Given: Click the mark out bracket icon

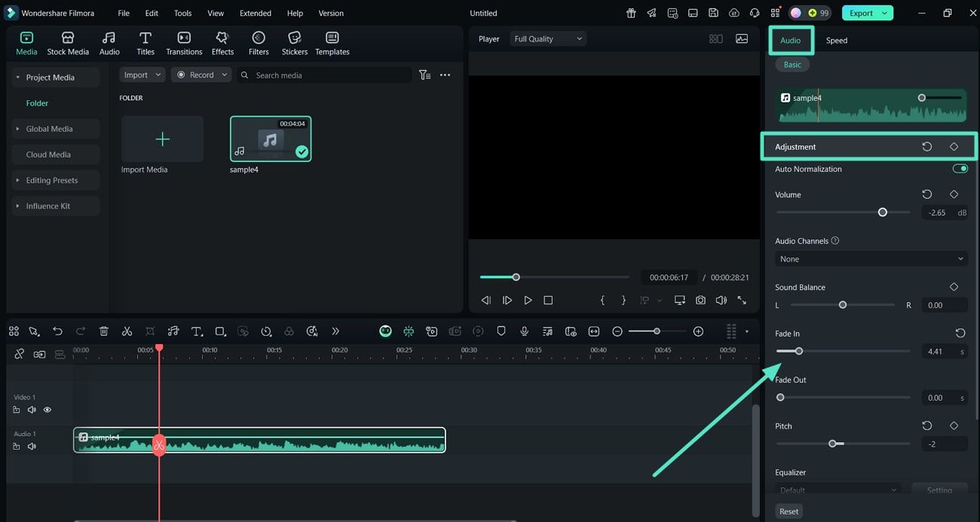Looking at the screenshot, I should click(623, 300).
